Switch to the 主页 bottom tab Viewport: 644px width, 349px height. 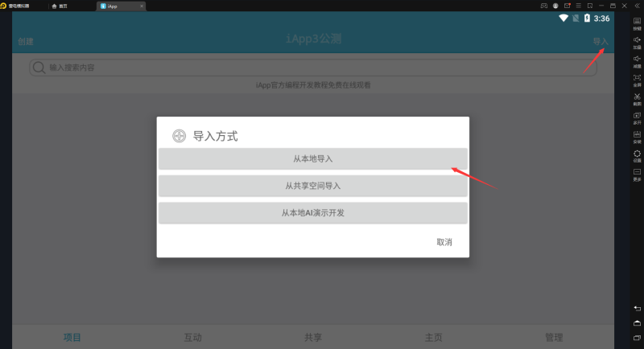[x=433, y=337]
